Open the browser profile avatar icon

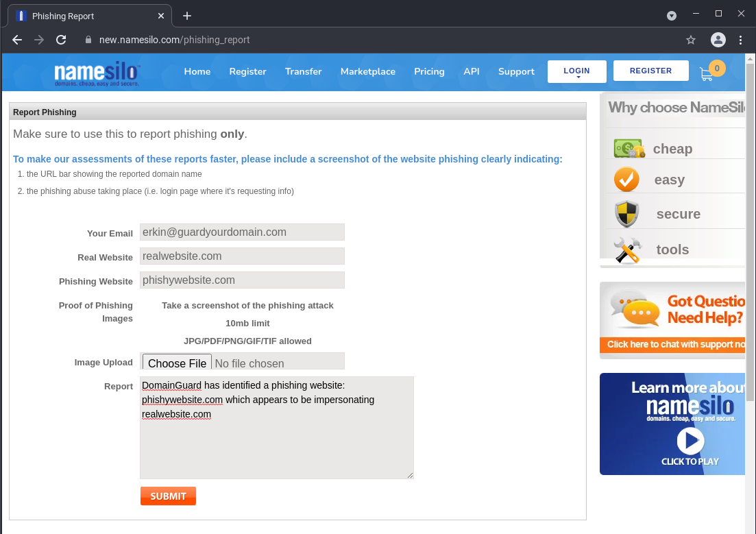click(x=718, y=40)
